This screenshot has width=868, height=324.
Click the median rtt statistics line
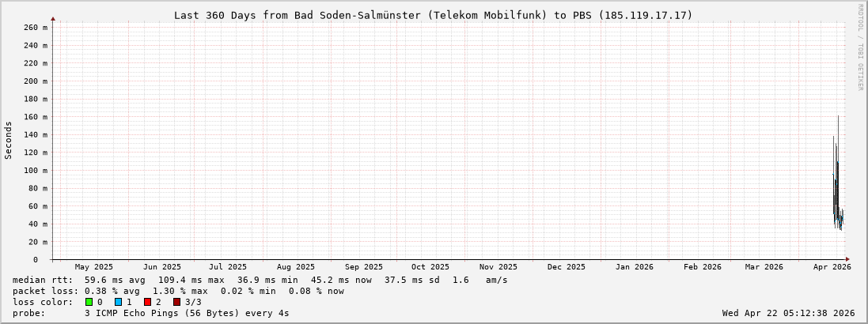click(x=260, y=280)
